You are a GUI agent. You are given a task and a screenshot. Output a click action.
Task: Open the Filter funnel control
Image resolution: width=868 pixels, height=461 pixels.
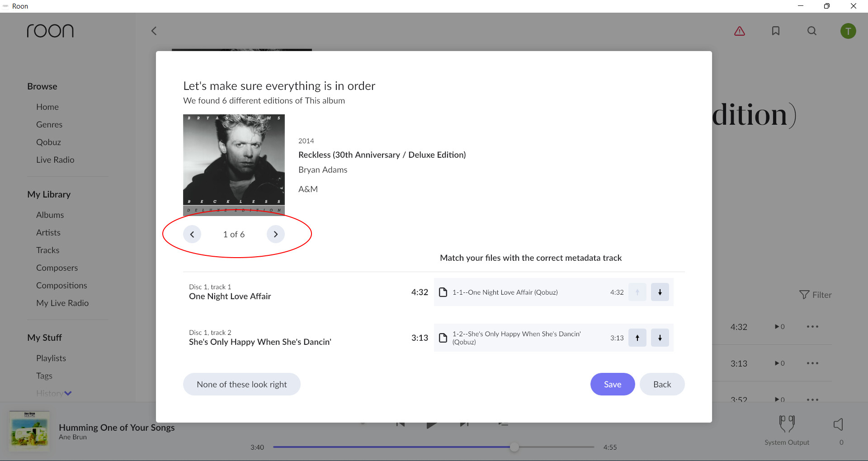click(x=815, y=295)
